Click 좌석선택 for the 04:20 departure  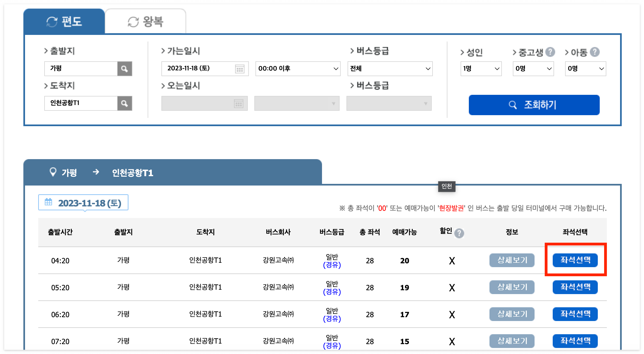[x=575, y=260]
